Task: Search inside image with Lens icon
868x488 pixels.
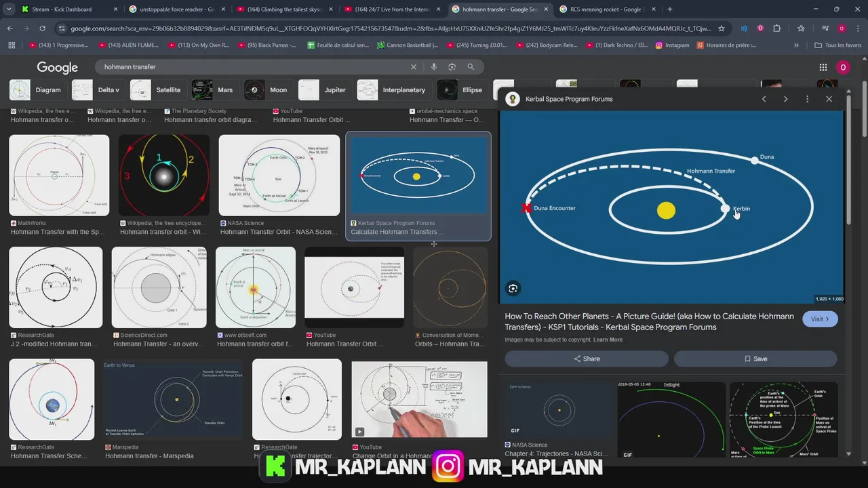Action: pyautogui.click(x=513, y=289)
